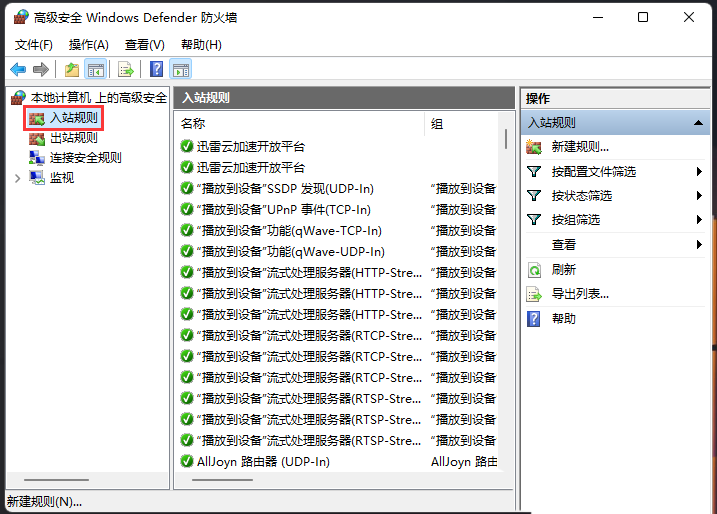
Task: Select the AllJoyn 路由器 (UDP-In) rule name
Action: click(x=263, y=461)
